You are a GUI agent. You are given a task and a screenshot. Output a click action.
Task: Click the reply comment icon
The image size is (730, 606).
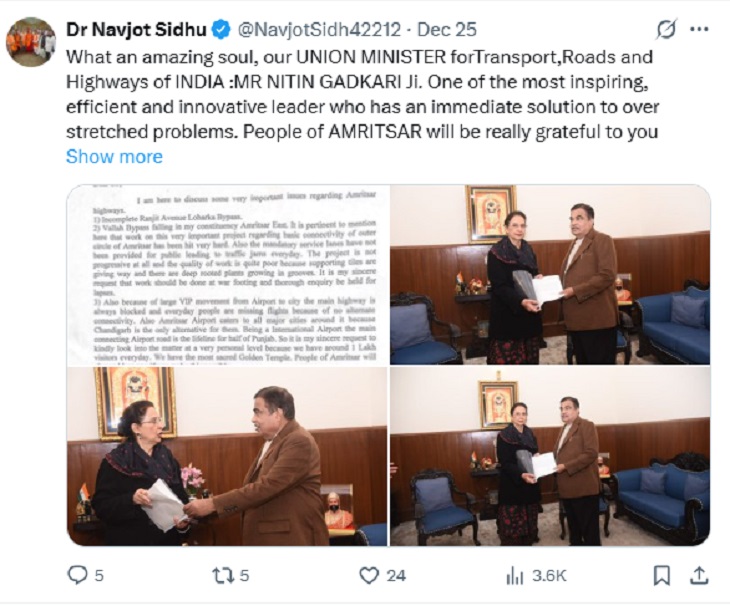[x=77, y=575]
